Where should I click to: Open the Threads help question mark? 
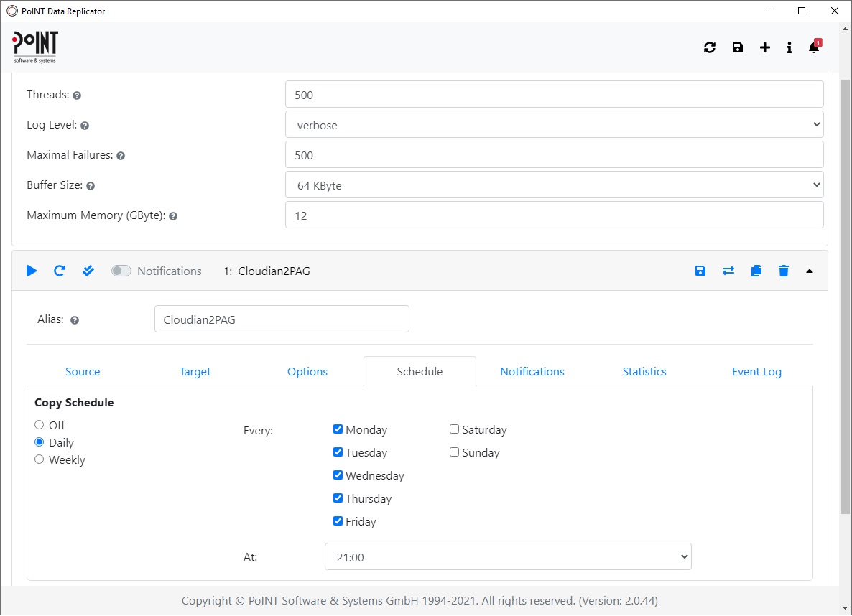76,95
